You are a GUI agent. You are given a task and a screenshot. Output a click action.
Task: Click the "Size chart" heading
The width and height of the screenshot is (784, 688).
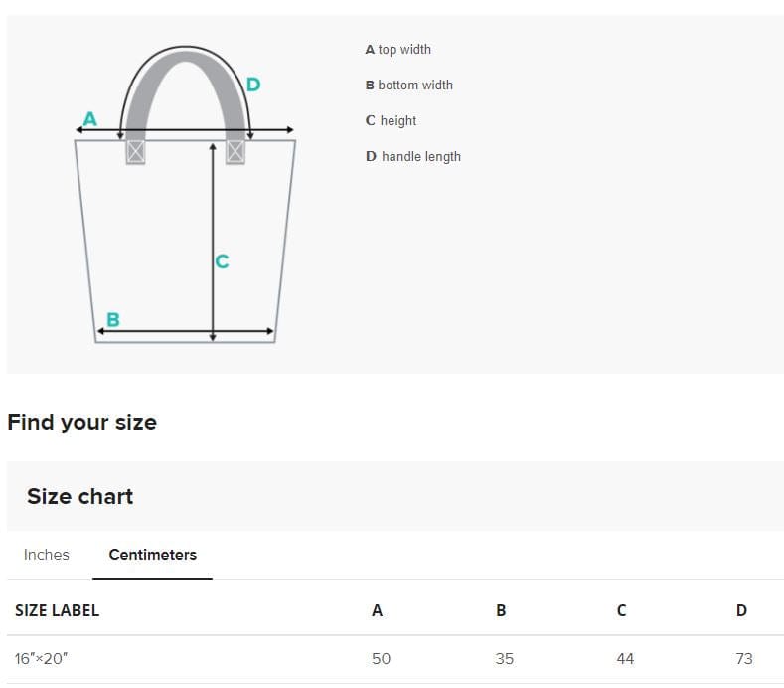(79, 496)
